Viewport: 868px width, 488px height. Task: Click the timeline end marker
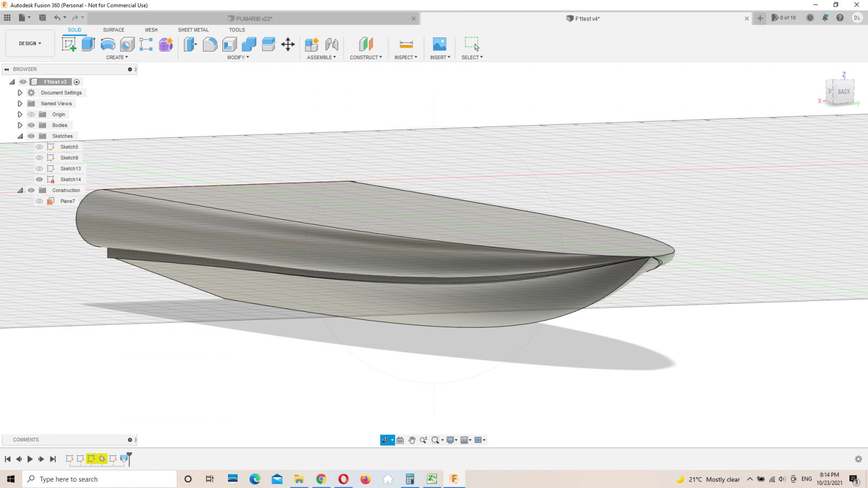129,459
